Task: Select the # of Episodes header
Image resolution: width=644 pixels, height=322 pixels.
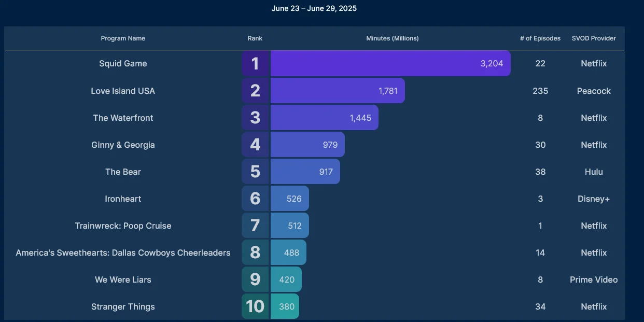Action: point(540,38)
